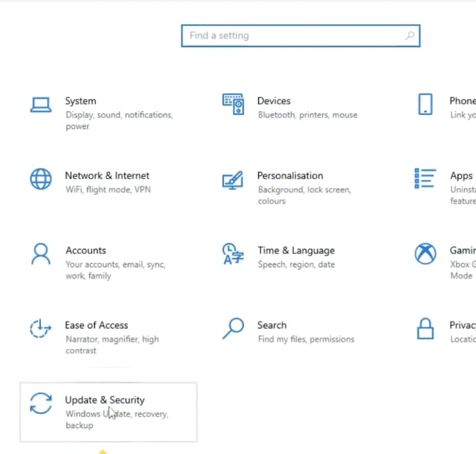
Task: Open System via the laptop icon
Action: (41, 104)
